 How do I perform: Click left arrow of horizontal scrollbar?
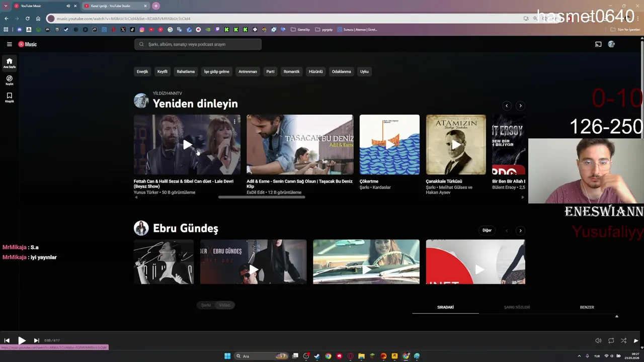(136, 197)
